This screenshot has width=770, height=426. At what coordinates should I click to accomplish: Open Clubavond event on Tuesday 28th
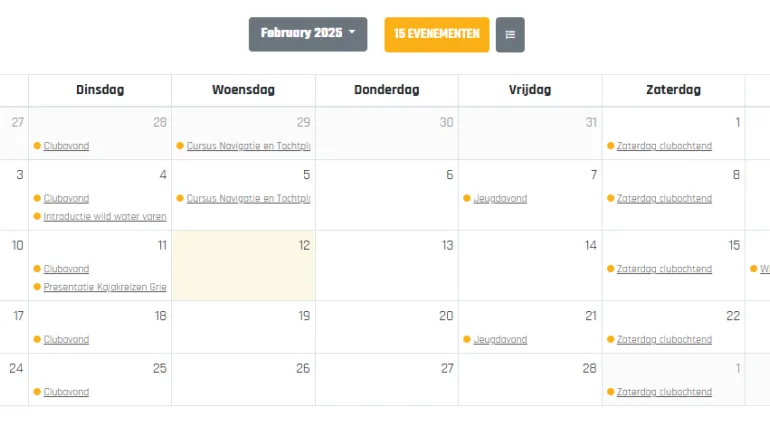pyautogui.click(x=66, y=146)
